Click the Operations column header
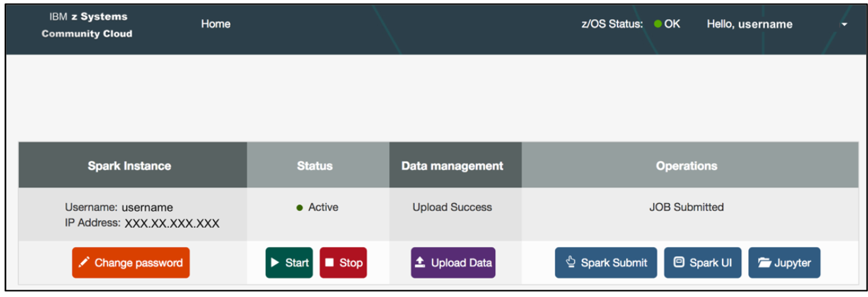 tap(690, 166)
